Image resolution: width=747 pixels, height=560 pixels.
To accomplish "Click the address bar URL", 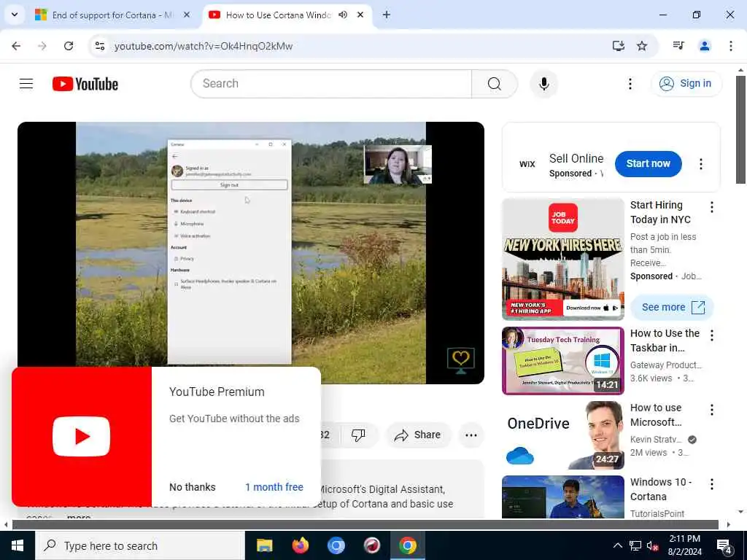I will pos(204,46).
